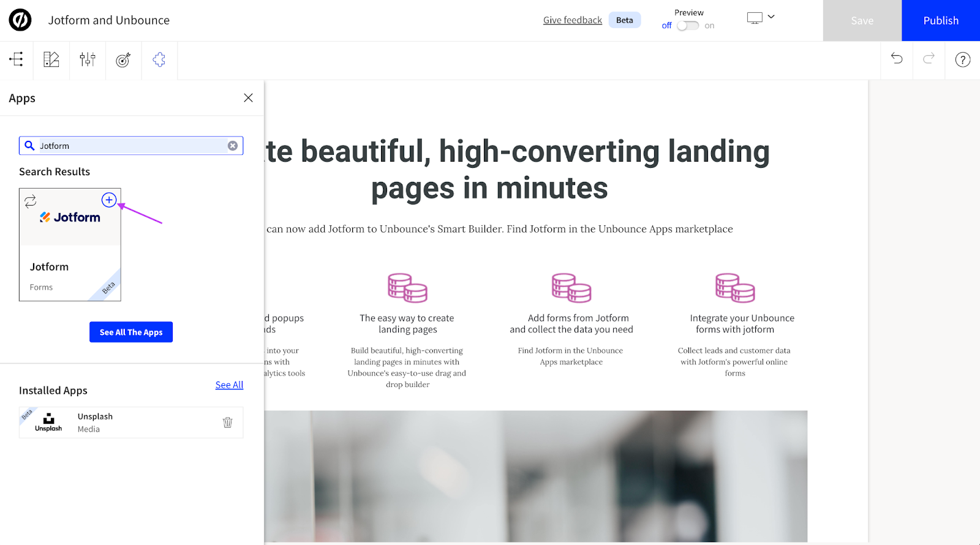Image resolution: width=980 pixels, height=545 pixels.
Task: Open the conversion goals target icon
Action: click(x=123, y=59)
